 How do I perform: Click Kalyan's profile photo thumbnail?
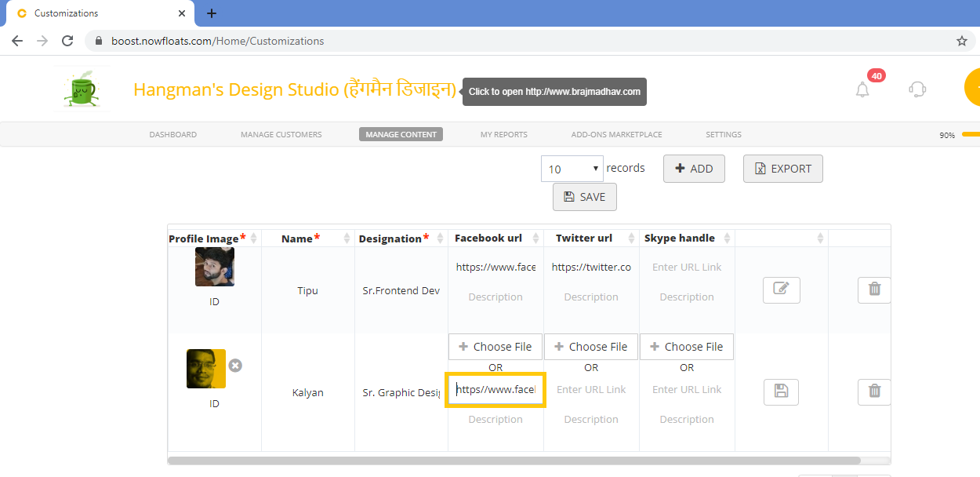(206, 369)
